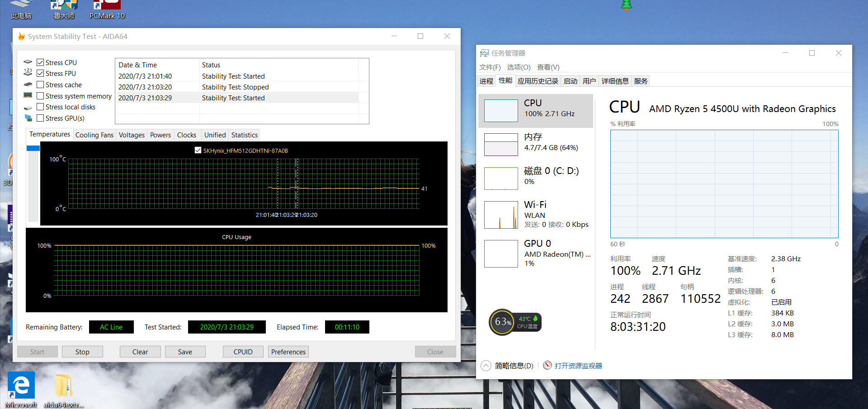868x409 pixels.
Task: Select the Temperatures tab
Action: [50, 134]
